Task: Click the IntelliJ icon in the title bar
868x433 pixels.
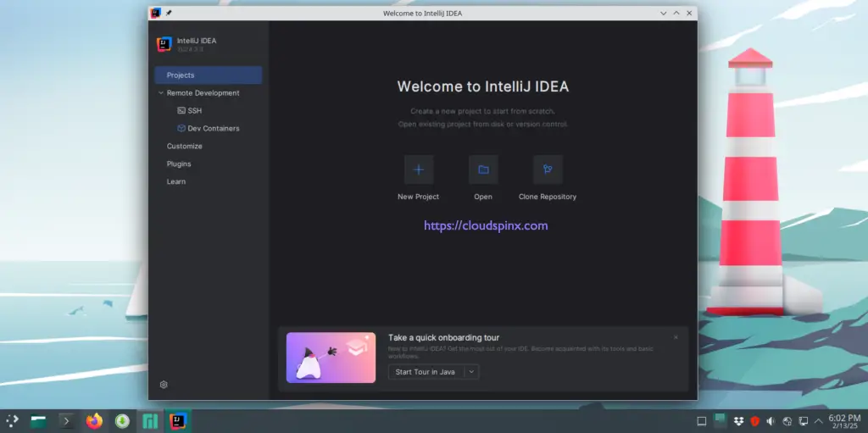Action: pyautogui.click(x=156, y=13)
